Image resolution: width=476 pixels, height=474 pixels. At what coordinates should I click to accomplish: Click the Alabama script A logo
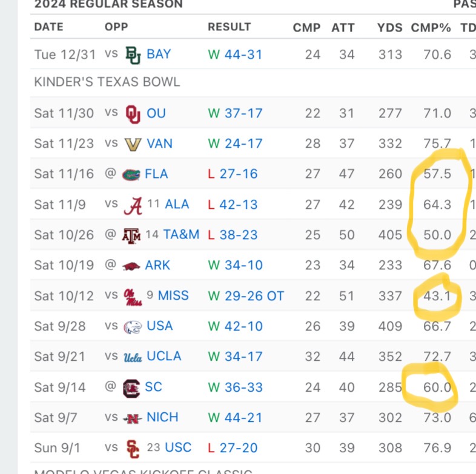(x=133, y=206)
